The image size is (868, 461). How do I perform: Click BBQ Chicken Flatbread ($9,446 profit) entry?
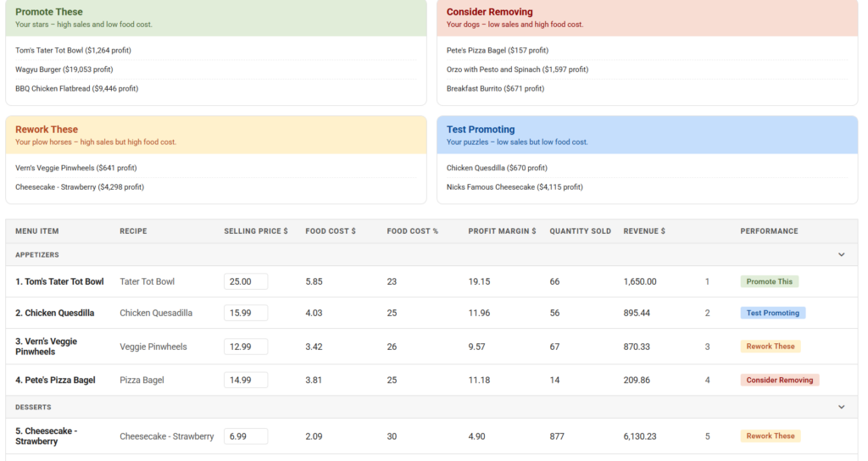coord(77,88)
